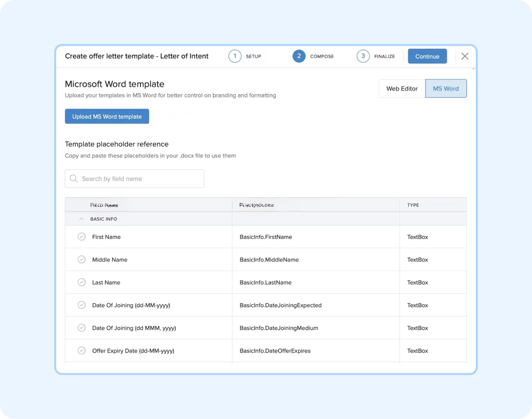Image resolution: width=532 pixels, height=419 pixels.
Task: Select the BasicInfo.LastName placeholder
Action: (266, 283)
